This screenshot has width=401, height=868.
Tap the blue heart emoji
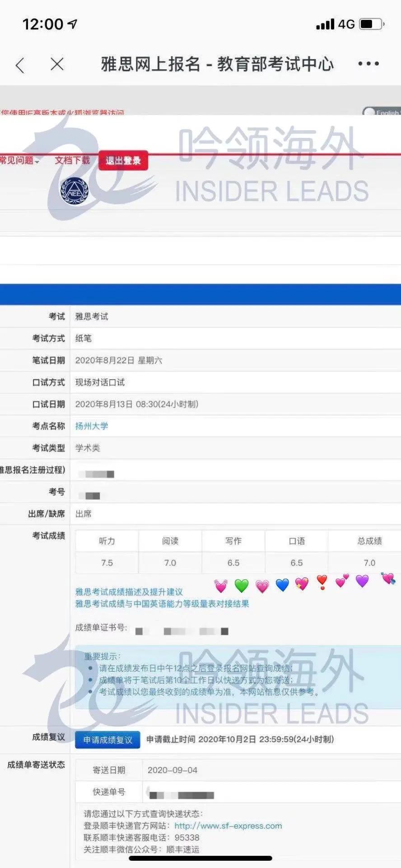[282, 585]
